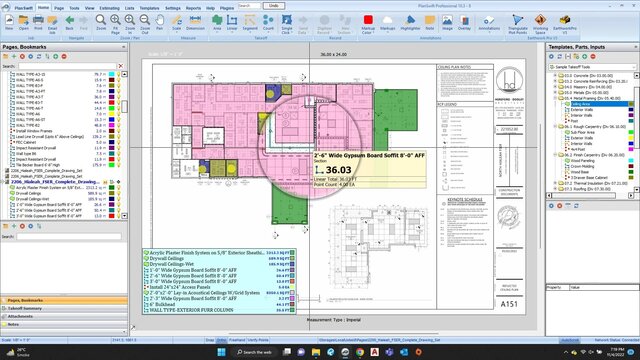
Task: Open the Templates ribbon tab
Action: pyautogui.click(x=149, y=8)
